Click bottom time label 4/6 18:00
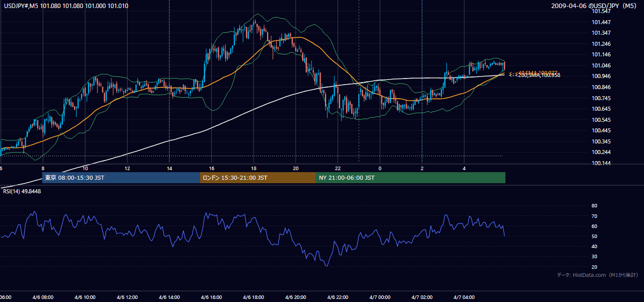 [x=253, y=297]
